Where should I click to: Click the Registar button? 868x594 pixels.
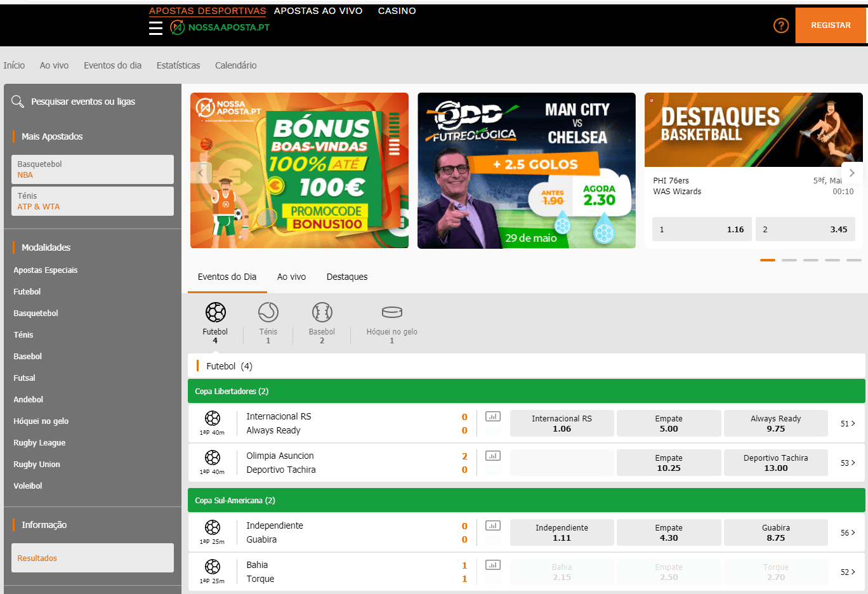(x=831, y=25)
